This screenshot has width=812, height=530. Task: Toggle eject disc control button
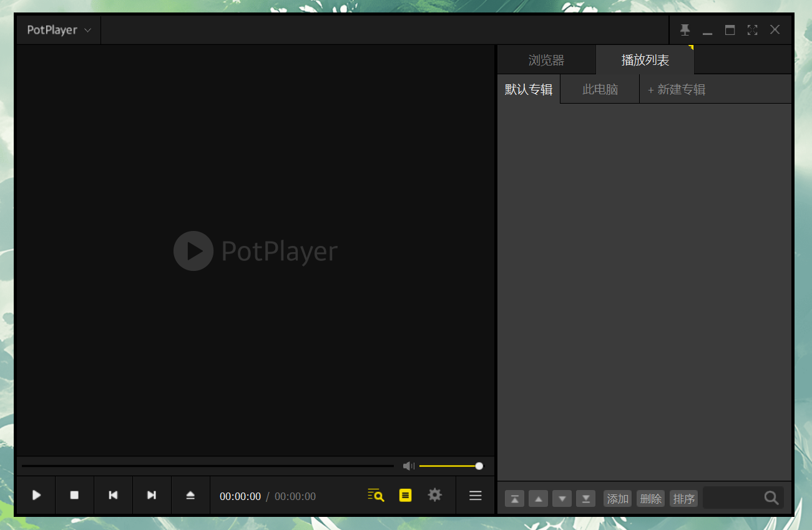click(x=190, y=494)
